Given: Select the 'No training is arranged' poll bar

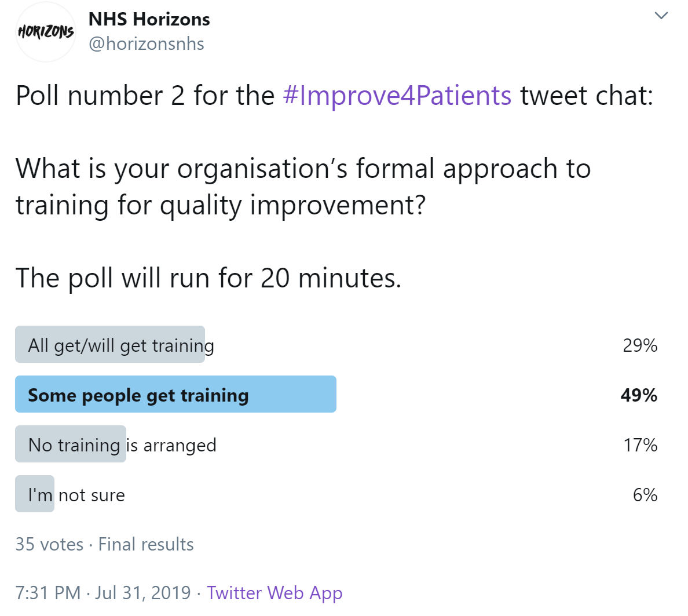Looking at the screenshot, I should 71,444.
